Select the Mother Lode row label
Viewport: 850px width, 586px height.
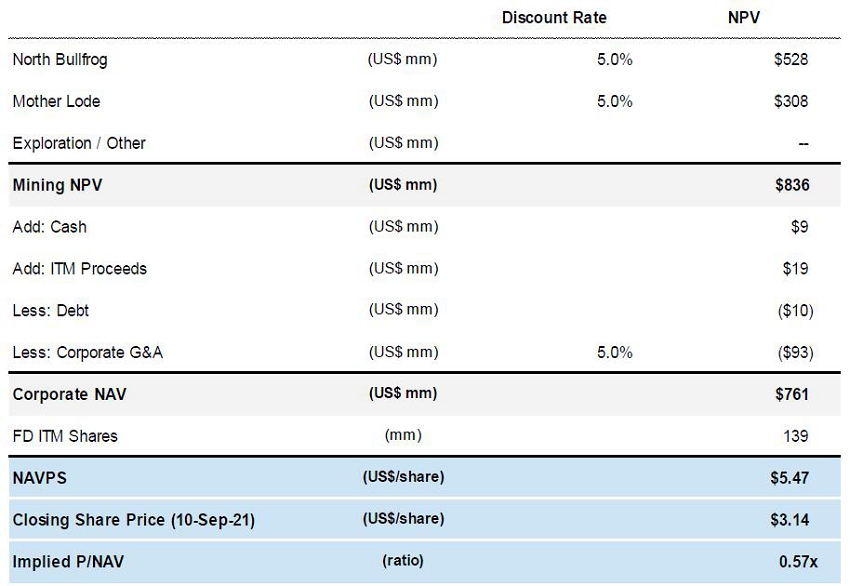click(56, 101)
